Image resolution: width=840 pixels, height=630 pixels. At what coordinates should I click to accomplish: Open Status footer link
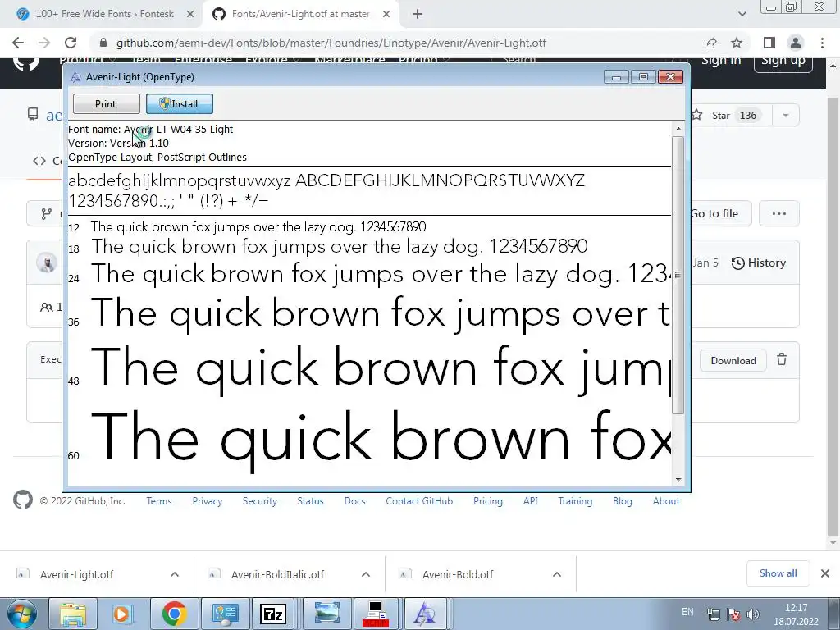pos(311,501)
